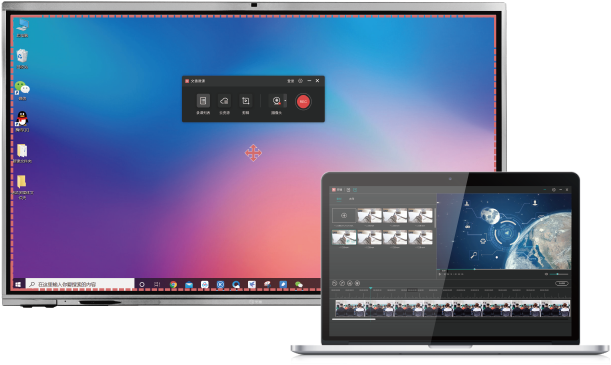611x365 pixels.
Task: Choose the crop region icon in recorder
Action: [245, 101]
